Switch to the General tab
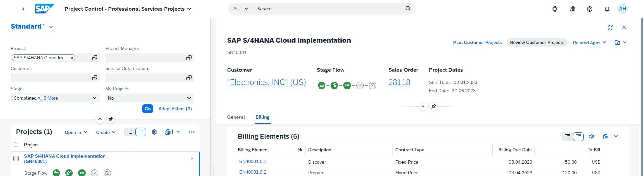644x176 pixels. coord(236,117)
